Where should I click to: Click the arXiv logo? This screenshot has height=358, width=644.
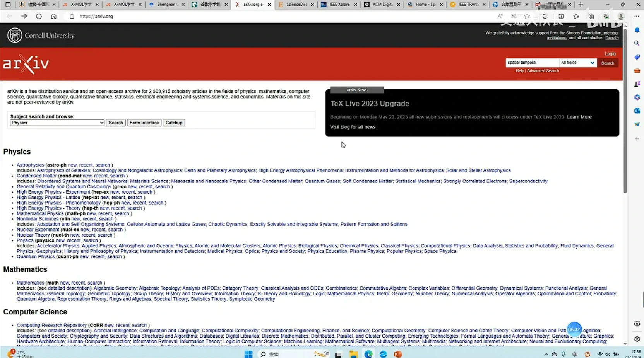point(26,64)
